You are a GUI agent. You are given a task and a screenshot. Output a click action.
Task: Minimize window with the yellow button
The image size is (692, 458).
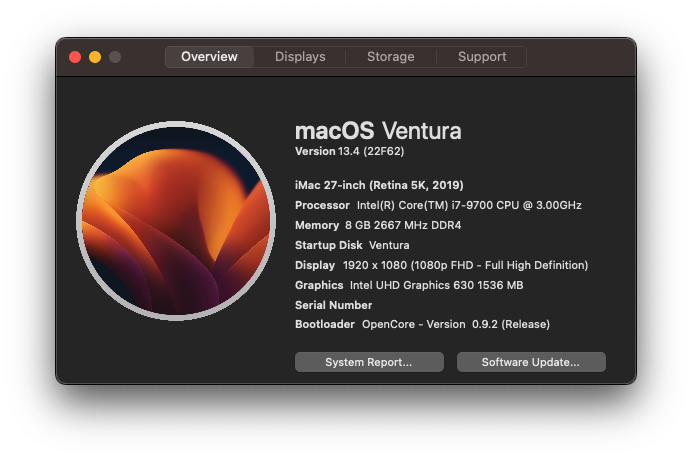(95, 57)
